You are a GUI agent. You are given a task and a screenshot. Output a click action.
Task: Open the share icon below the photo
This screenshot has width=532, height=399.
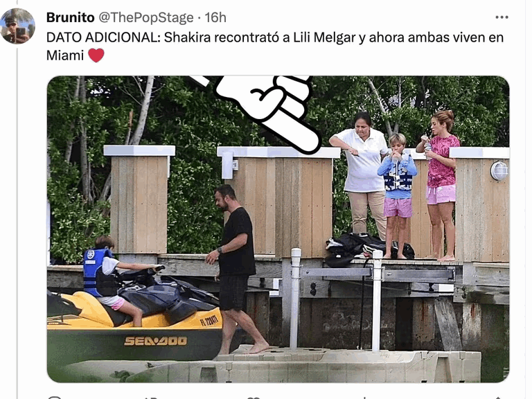(499, 398)
